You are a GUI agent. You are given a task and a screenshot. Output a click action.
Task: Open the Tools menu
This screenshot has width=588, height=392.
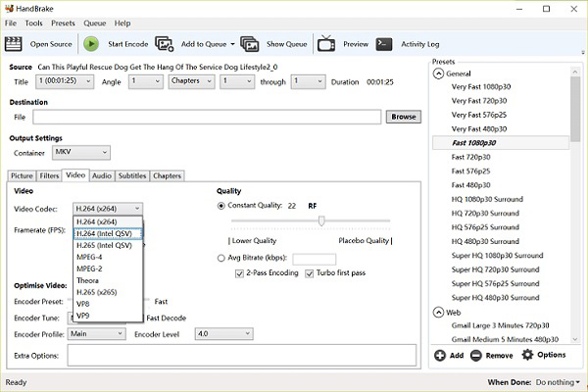(x=33, y=24)
